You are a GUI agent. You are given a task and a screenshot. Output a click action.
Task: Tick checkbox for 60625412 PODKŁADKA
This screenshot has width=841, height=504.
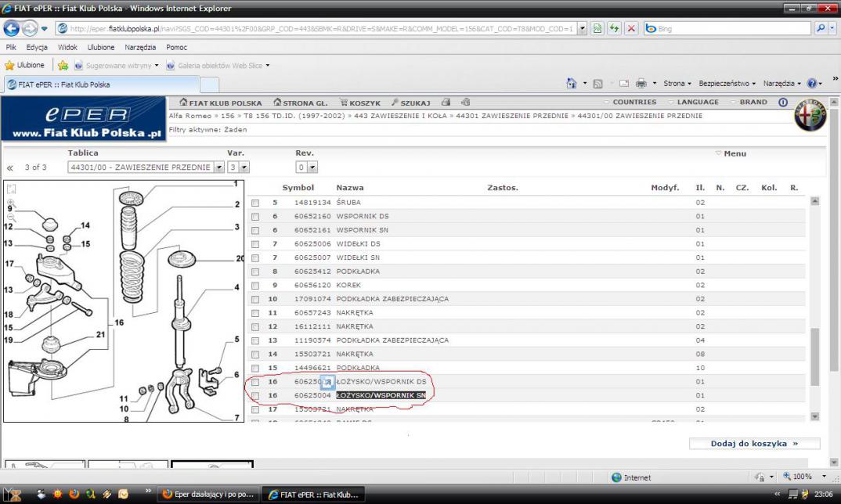(255, 272)
